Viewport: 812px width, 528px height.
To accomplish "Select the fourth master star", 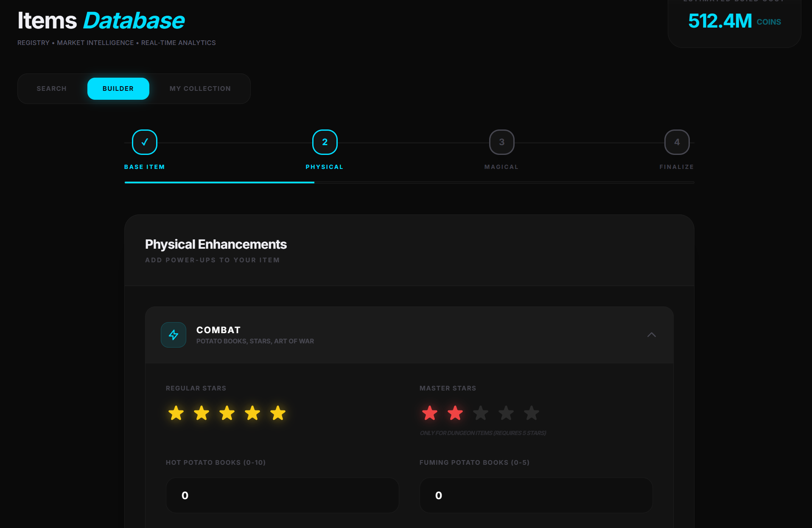I will [x=506, y=413].
